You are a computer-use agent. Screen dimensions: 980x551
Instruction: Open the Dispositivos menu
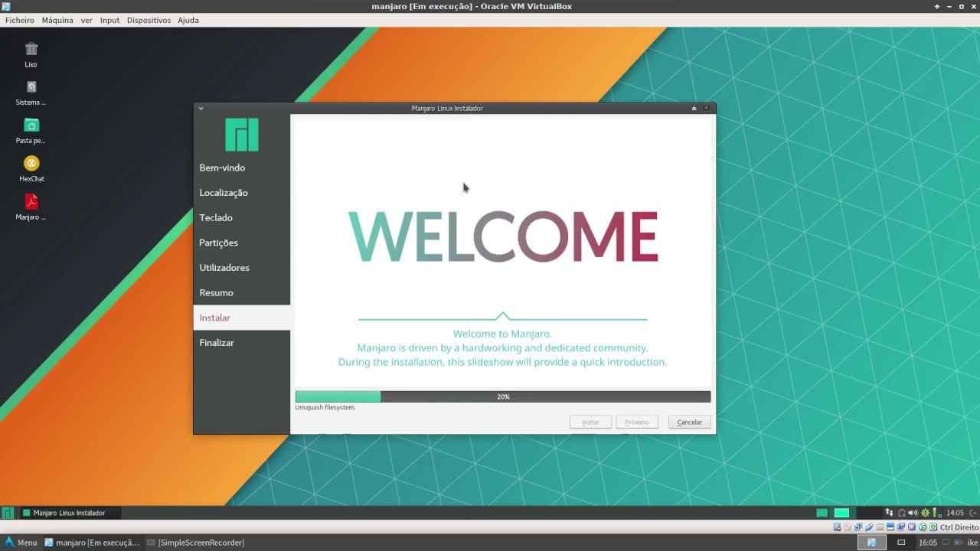[x=149, y=20]
